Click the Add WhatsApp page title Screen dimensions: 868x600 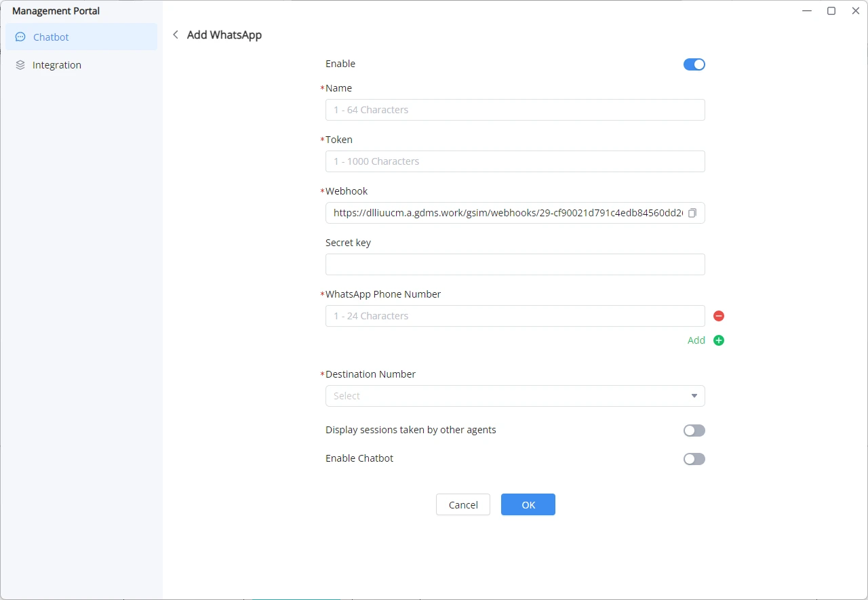coord(224,35)
